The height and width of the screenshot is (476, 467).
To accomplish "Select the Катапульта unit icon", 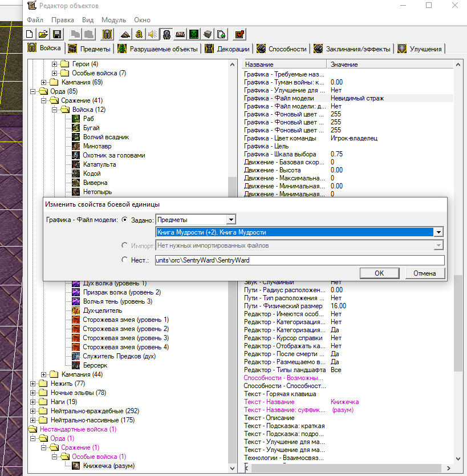I will (76, 164).
